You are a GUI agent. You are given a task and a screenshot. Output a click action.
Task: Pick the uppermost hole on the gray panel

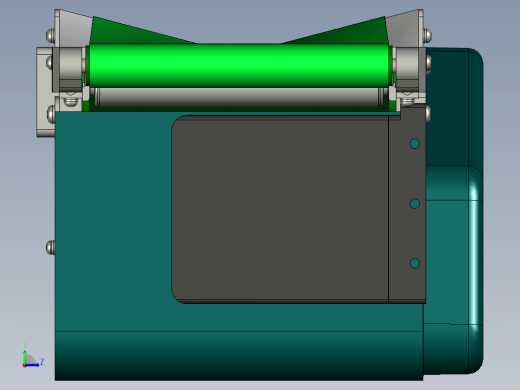[414, 144]
